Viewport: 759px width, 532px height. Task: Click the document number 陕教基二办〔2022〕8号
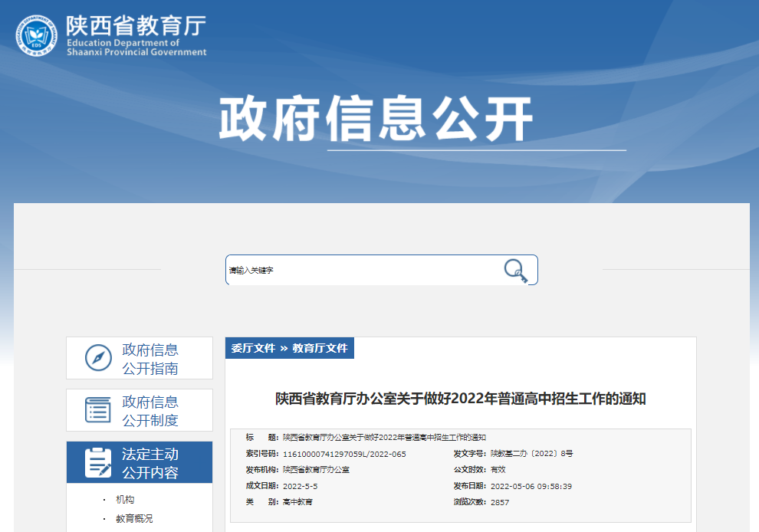coord(531,454)
